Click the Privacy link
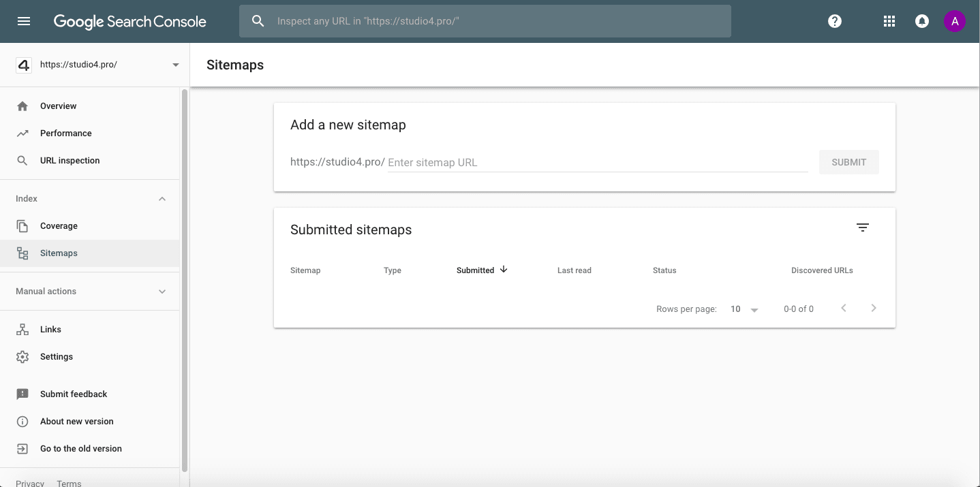The width and height of the screenshot is (980, 487). 30,483
